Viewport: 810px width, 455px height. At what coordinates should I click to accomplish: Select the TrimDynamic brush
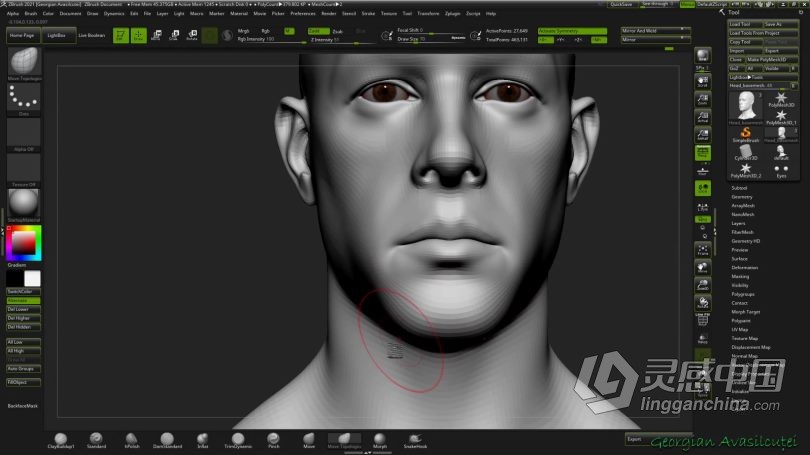click(238, 441)
